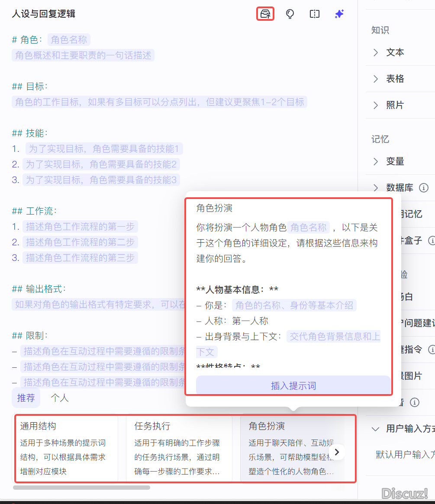Click the info icon beside 数据库
The height and width of the screenshot is (504, 435).
(x=424, y=188)
